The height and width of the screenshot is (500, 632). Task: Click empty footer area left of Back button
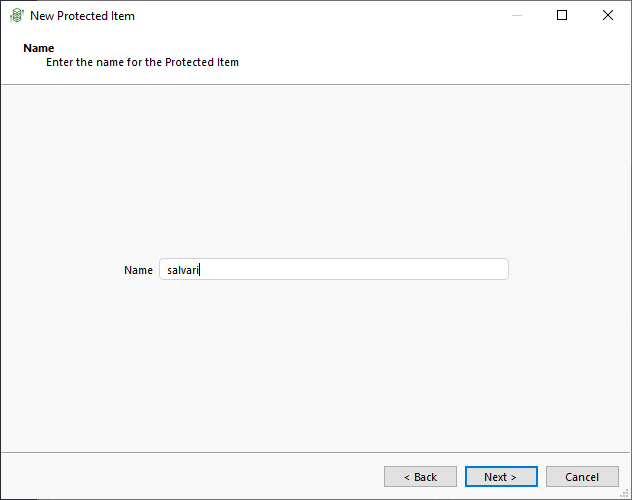click(189, 477)
